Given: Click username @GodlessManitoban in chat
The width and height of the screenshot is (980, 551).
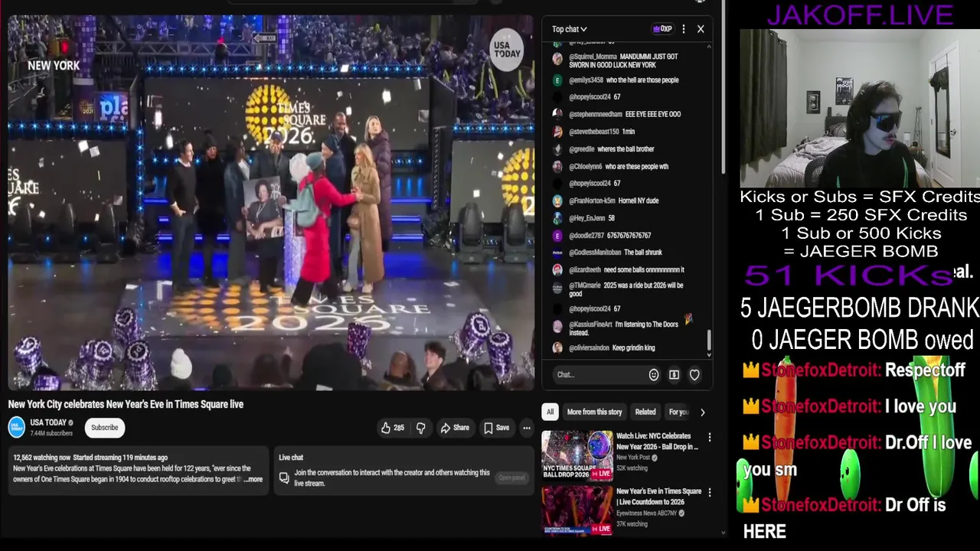Looking at the screenshot, I should pos(595,253).
